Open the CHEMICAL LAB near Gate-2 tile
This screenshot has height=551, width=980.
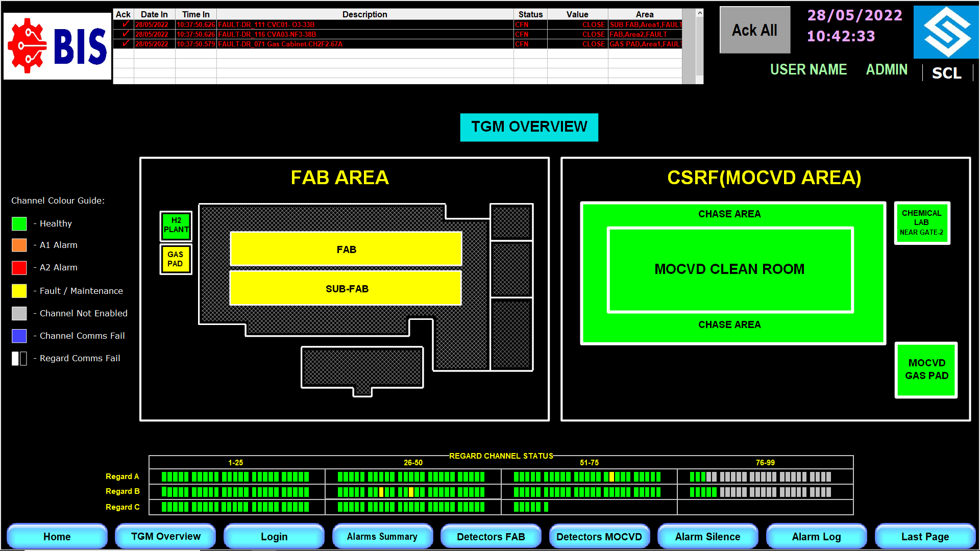coord(921,223)
